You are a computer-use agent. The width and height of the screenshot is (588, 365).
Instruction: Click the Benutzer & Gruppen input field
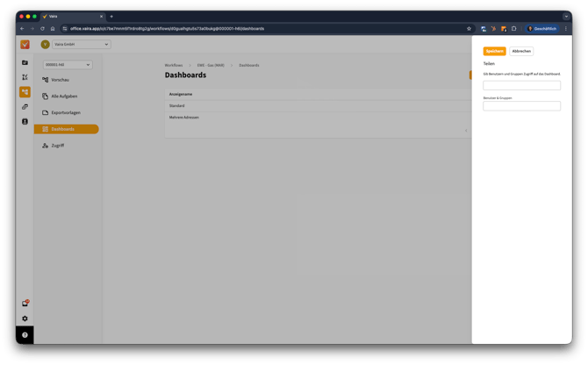pyautogui.click(x=521, y=106)
